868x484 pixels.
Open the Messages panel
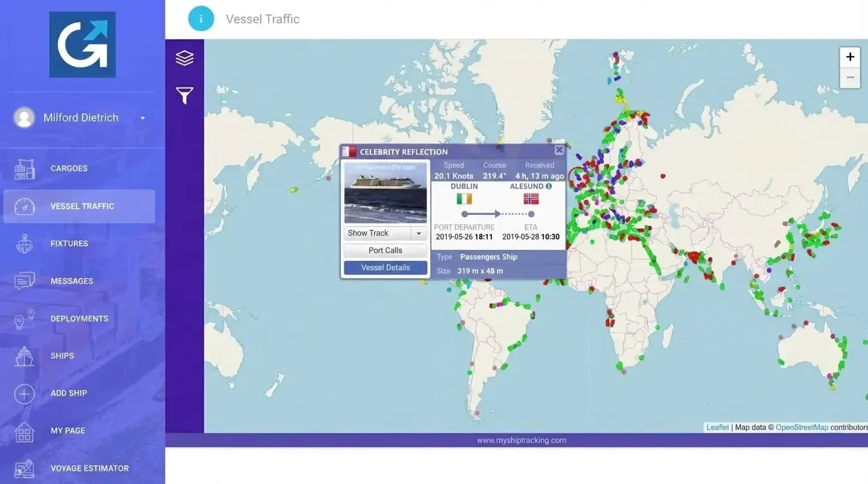pyautogui.click(x=71, y=280)
